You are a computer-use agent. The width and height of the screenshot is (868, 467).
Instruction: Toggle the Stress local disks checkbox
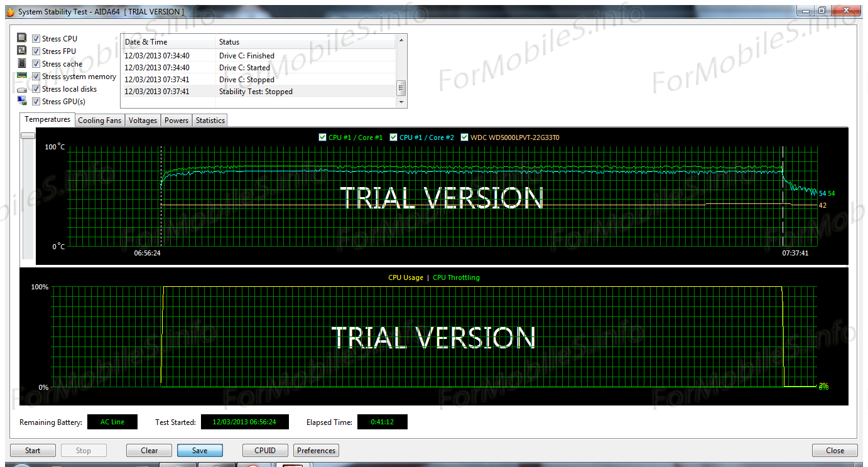[x=36, y=89]
